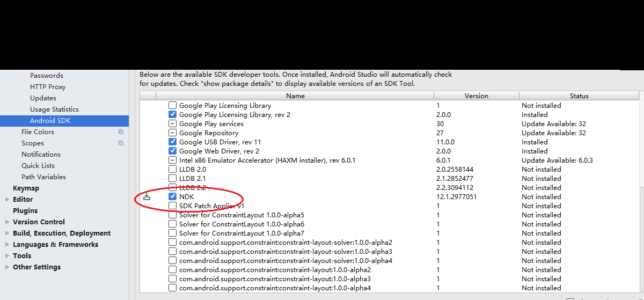Click the per-project icon beside Scopes
This screenshot has height=300, width=644.
121,143
